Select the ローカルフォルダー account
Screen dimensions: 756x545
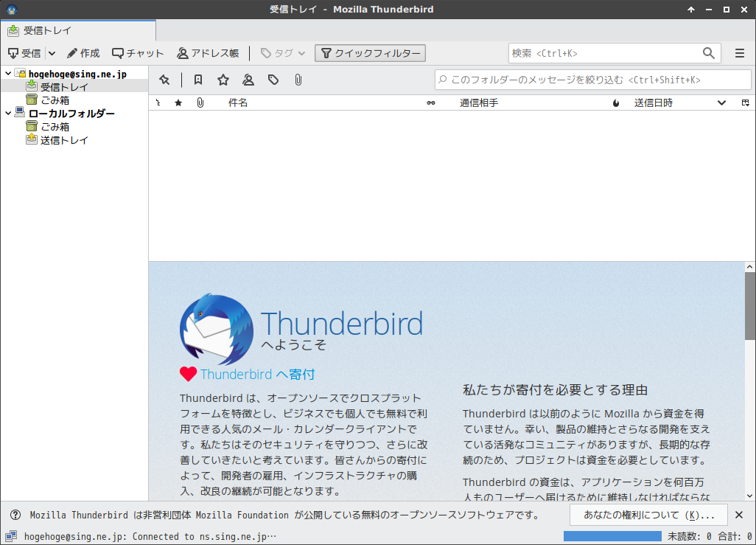coord(71,114)
